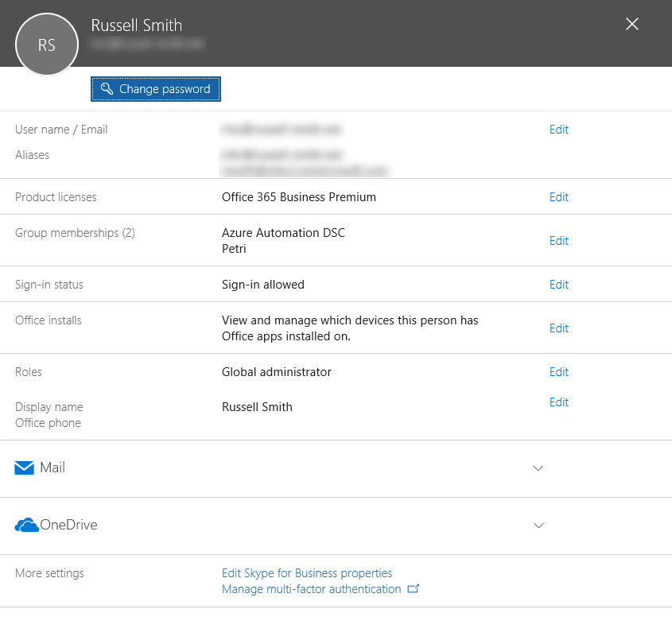Edit the group memberships
The image size is (672, 644).
[x=558, y=240]
